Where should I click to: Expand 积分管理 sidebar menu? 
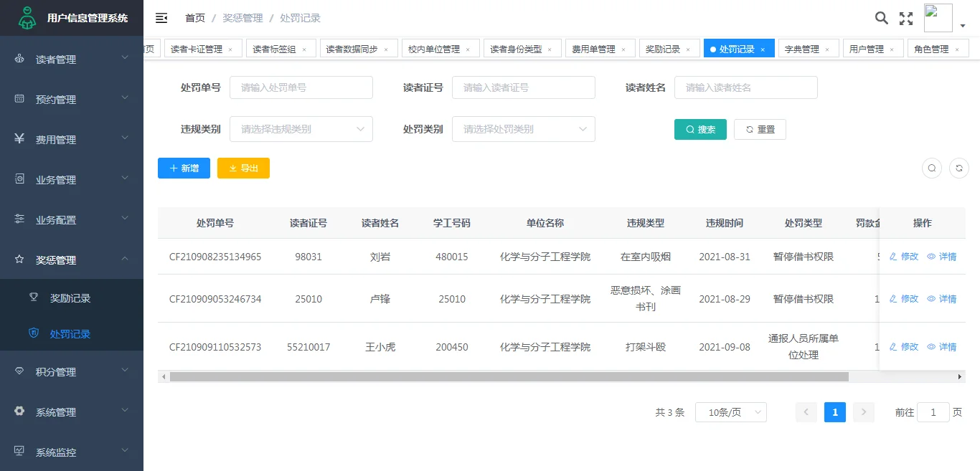point(72,372)
